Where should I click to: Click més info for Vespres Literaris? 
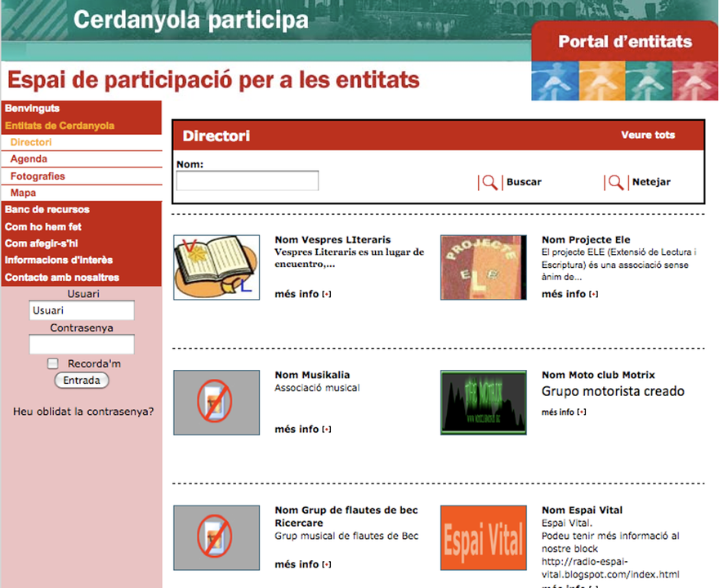pyautogui.click(x=297, y=294)
